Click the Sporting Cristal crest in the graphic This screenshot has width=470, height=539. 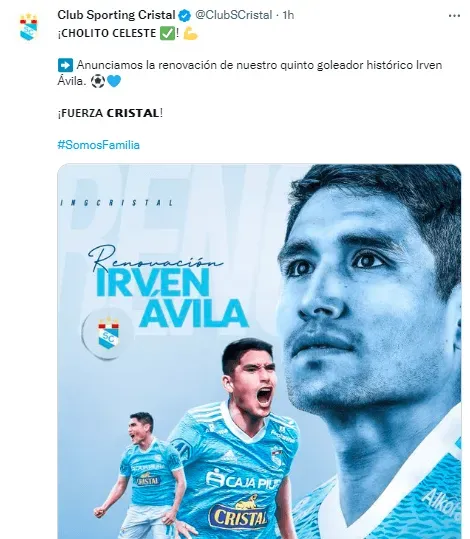click(108, 333)
